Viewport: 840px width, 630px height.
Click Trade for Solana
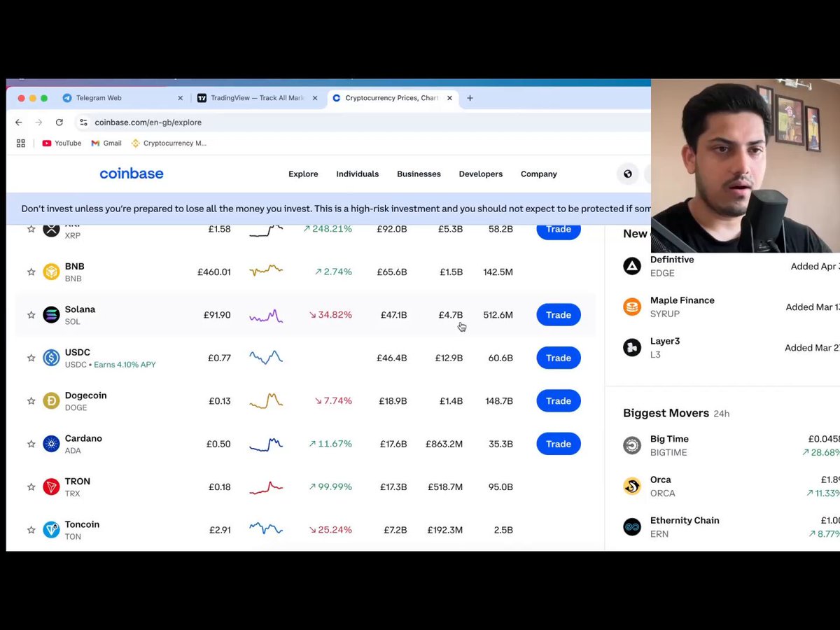click(x=559, y=315)
